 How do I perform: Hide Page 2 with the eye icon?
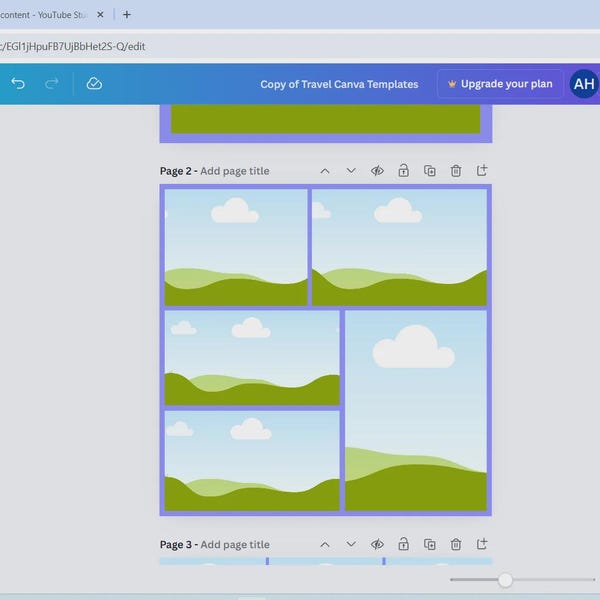click(377, 171)
